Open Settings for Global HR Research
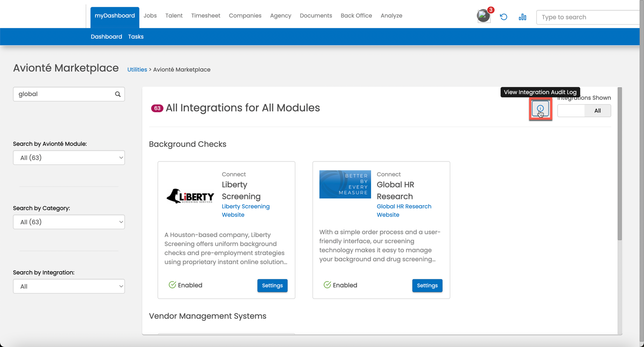This screenshot has height=347, width=644. pyautogui.click(x=427, y=285)
